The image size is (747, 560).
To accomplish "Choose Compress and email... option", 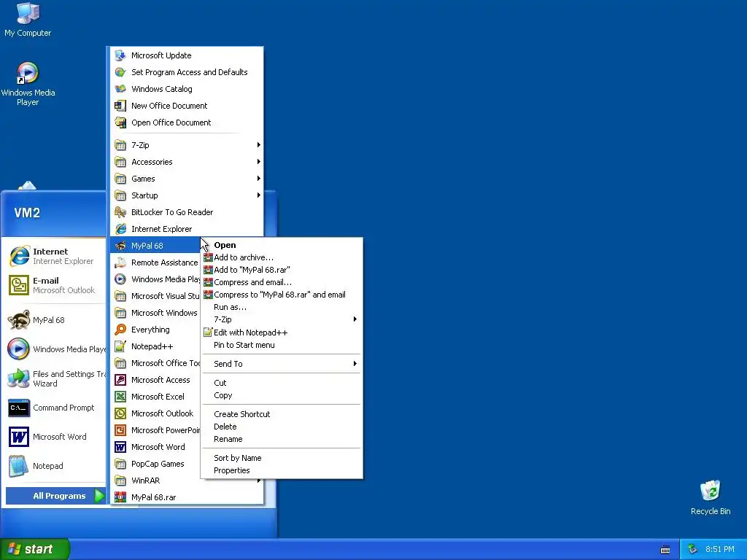I will tap(282, 282).
